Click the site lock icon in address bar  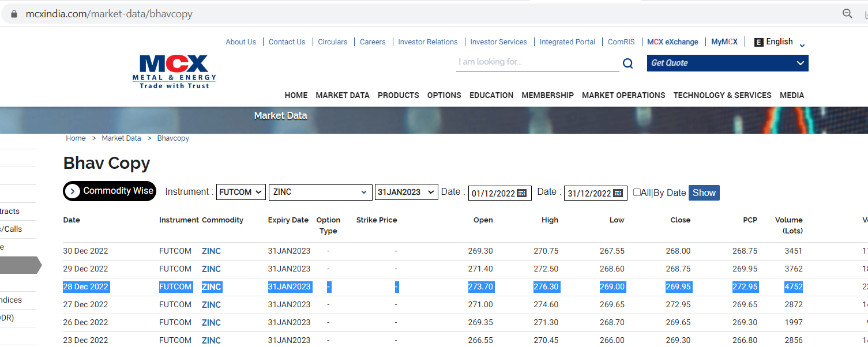click(x=14, y=14)
